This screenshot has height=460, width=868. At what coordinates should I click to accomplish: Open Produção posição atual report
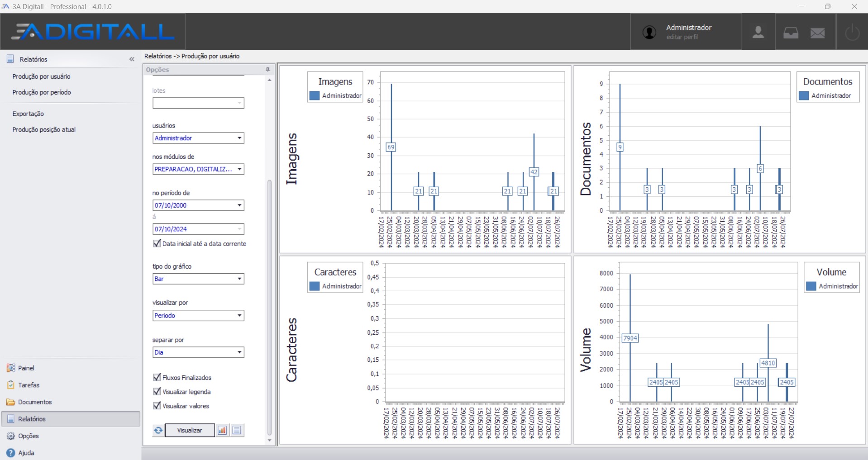point(44,129)
